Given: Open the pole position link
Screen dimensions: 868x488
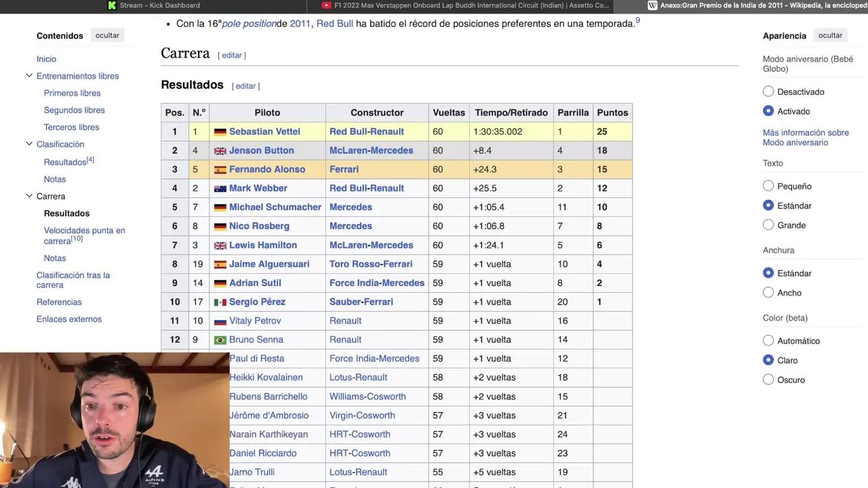Looking at the screenshot, I should pyautogui.click(x=249, y=23).
